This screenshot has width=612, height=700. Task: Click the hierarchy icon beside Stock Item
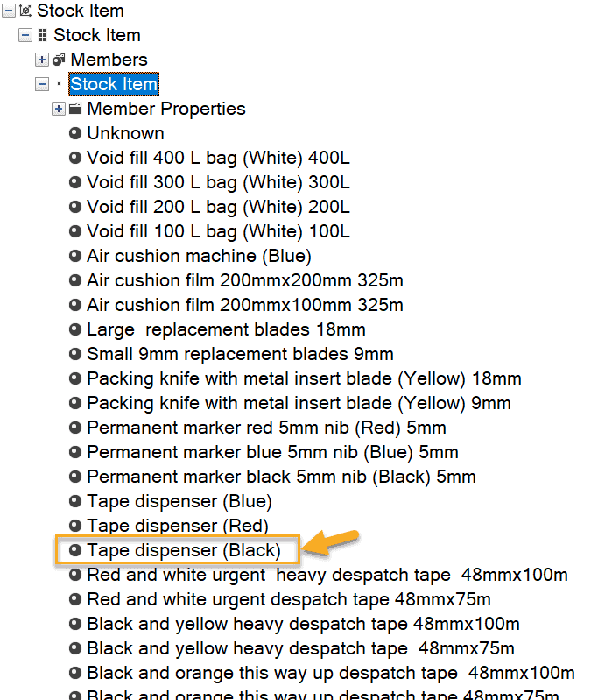[x=42, y=36]
